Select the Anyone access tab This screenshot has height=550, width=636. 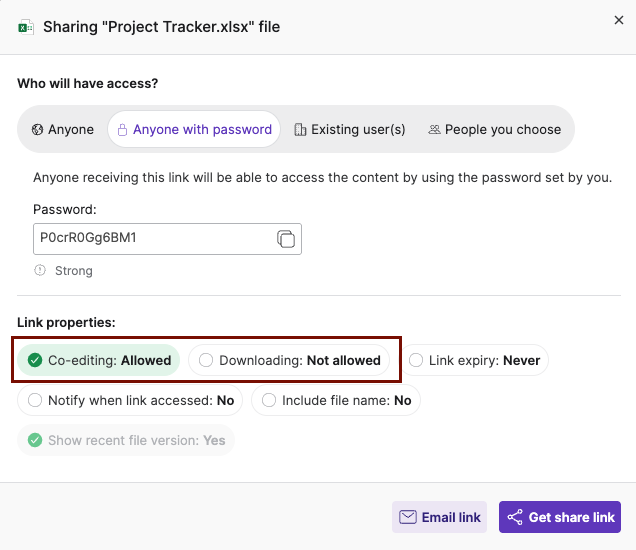(x=62, y=130)
